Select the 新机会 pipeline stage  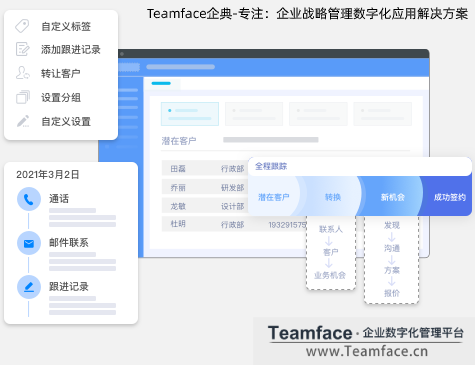click(x=393, y=197)
